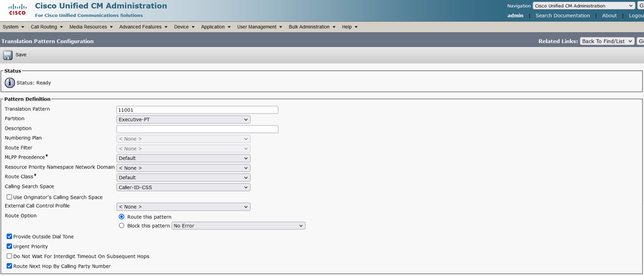The image size is (644, 276).
Task: Click the Go button beside Related Links
Action: click(641, 41)
